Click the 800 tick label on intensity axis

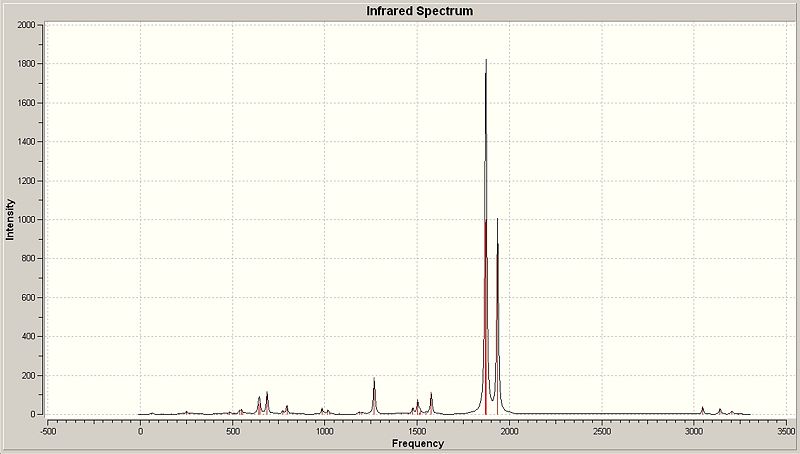(x=28, y=259)
